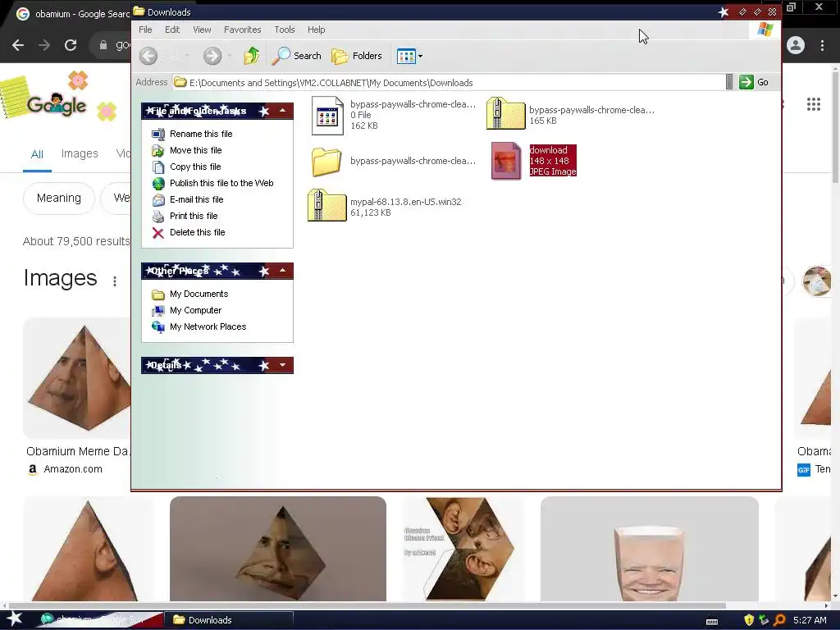This screenshot has height=630, width=840.
Task: Select the 165 KB bypass-paywalls zip archive
Action: [505, 114]
